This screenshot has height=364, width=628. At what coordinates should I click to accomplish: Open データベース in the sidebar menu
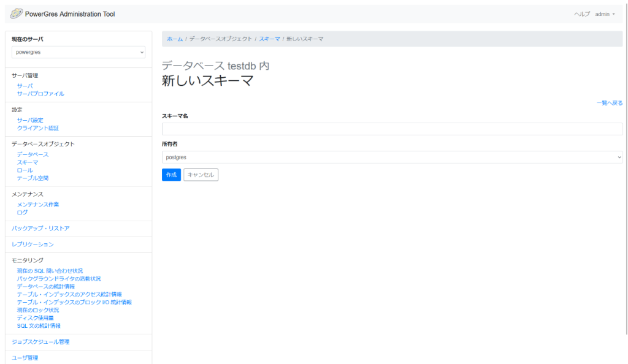click(33, 154)
